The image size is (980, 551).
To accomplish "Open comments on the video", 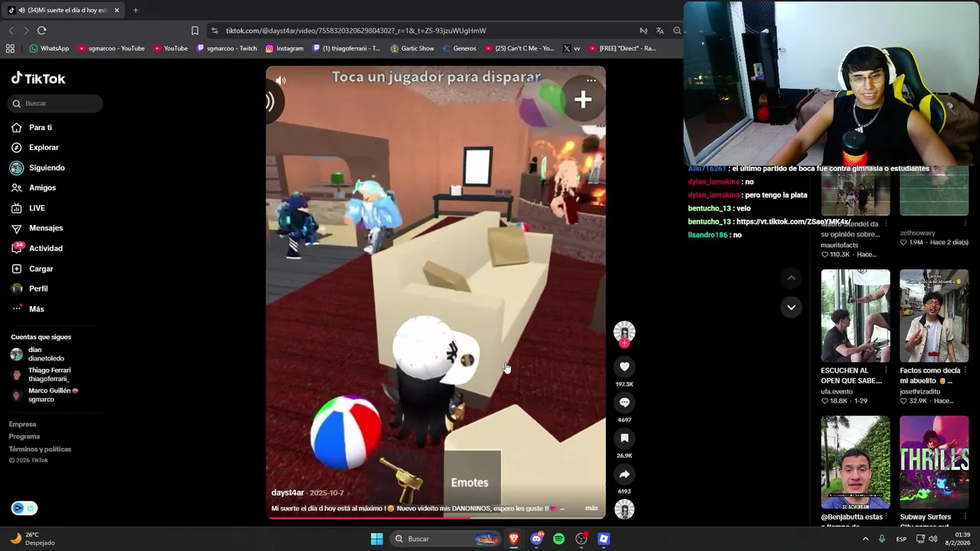I will 624,403.
